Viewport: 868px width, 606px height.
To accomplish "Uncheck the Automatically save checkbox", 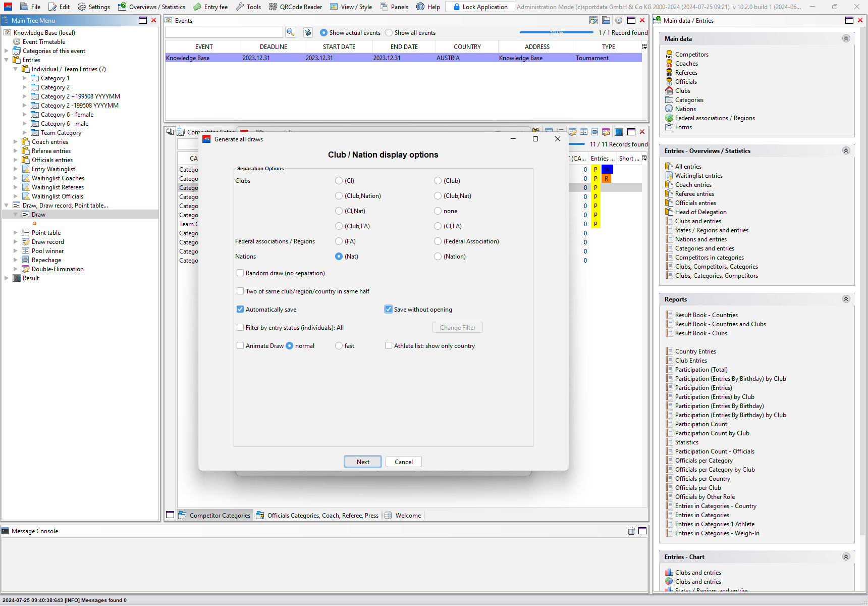I will [x=240, y=310].
